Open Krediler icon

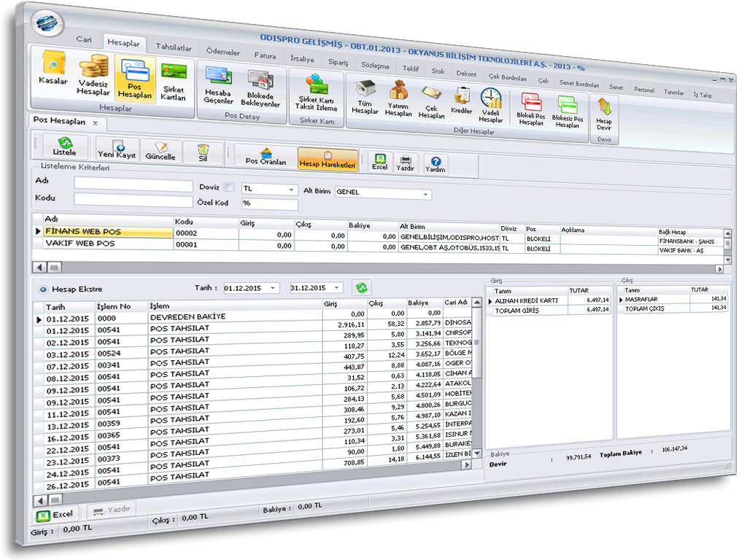click(461, 101)
